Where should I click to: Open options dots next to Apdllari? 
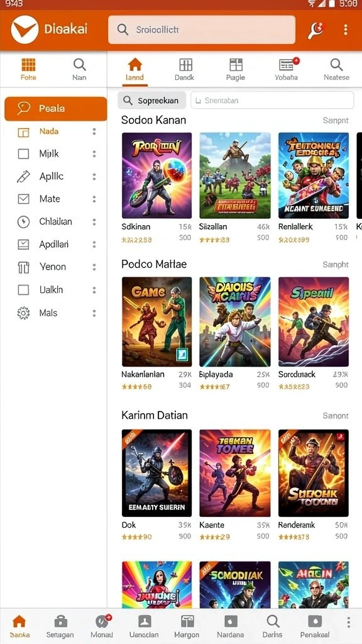coord(94,245)
